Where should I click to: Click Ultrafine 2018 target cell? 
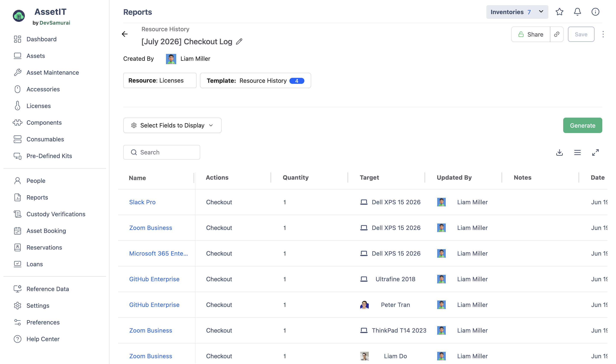pos(395,279)
